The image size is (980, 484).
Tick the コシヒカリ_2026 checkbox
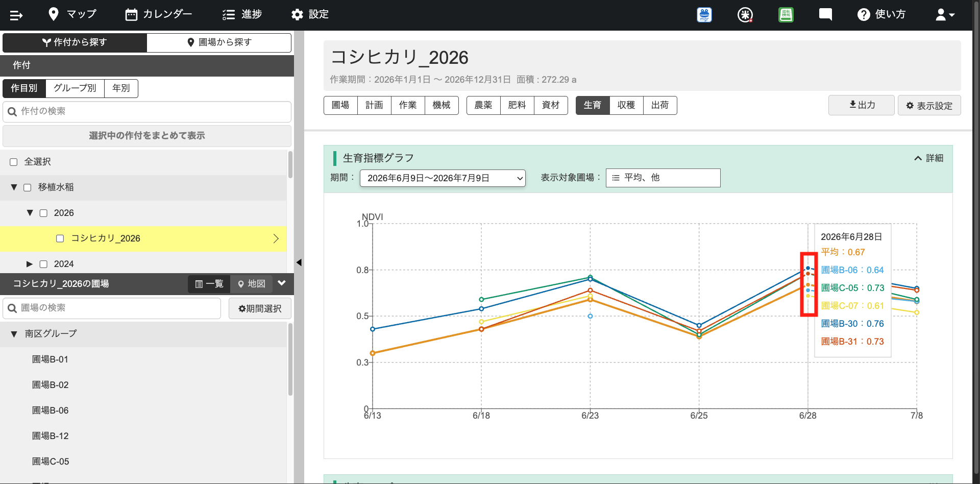60,238
